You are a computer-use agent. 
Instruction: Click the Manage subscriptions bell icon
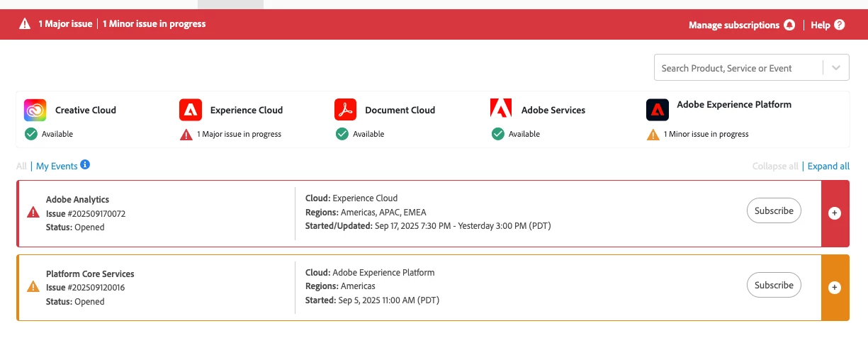click(789, 25)
